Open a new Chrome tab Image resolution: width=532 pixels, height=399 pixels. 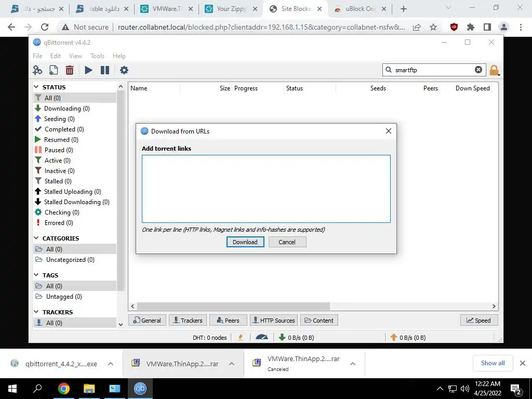point(403,9)
